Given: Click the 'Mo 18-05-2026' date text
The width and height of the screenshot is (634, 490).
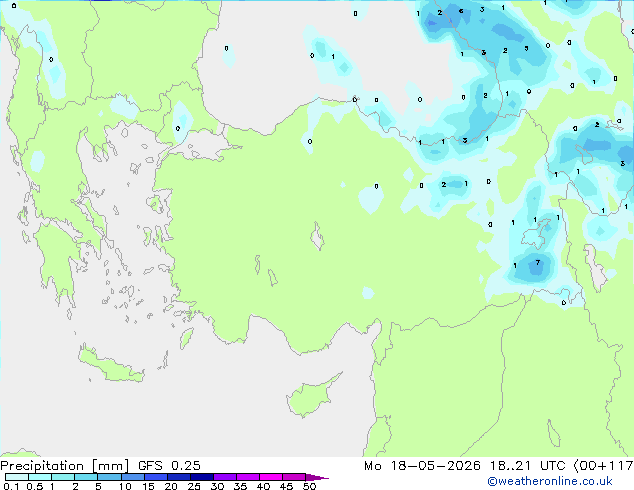Looking at the screenshot, I should tap(422, 466).
